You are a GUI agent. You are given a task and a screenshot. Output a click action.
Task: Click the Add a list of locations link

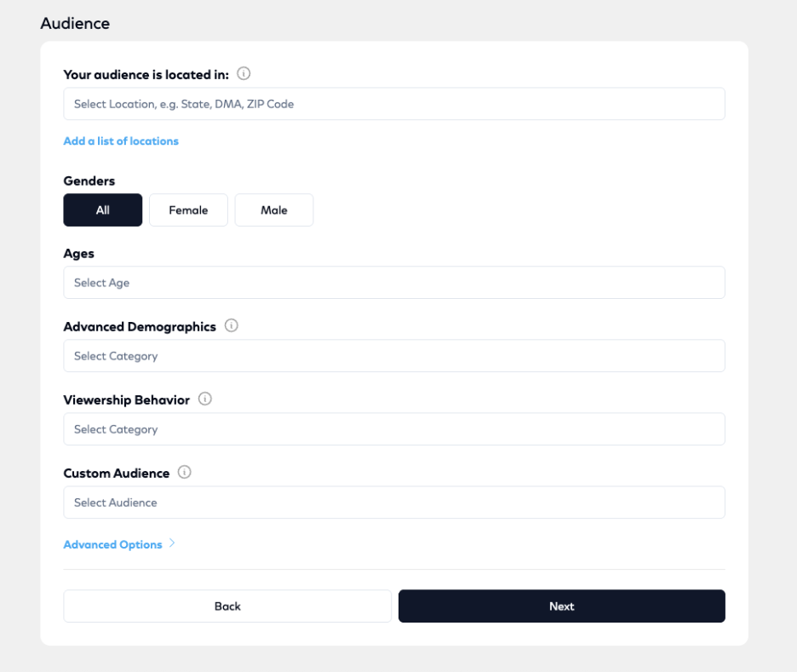point(121,141)
